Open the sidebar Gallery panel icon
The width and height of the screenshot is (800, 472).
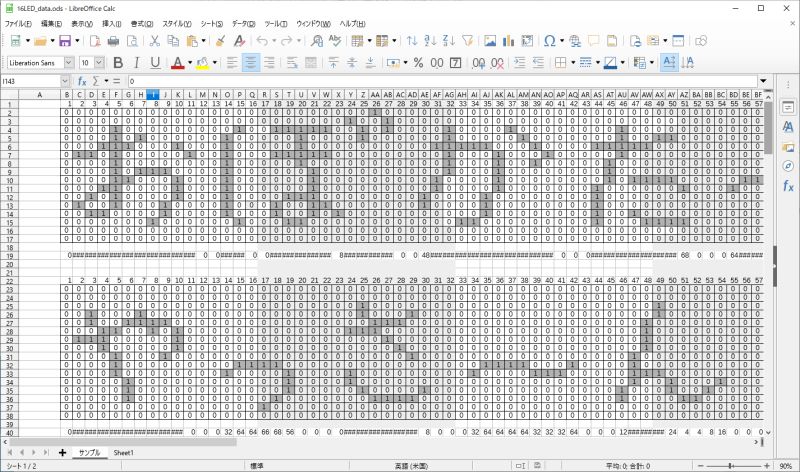(788, 146)
